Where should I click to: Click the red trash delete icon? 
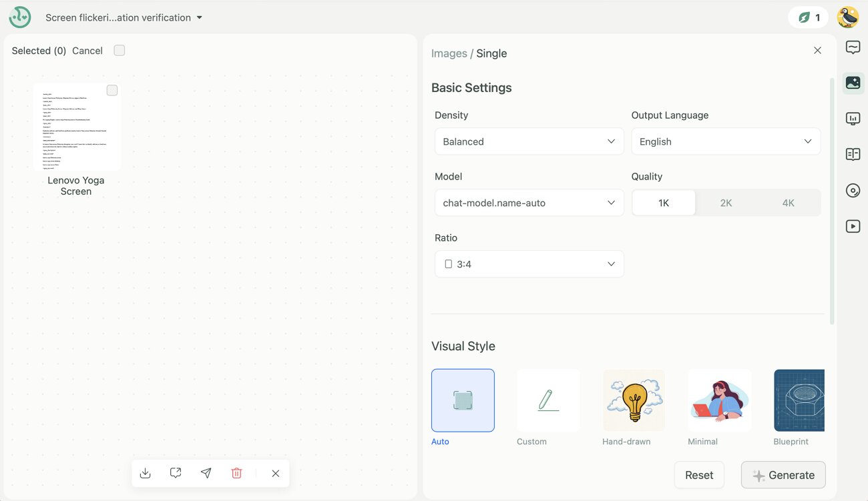[236, 473]
